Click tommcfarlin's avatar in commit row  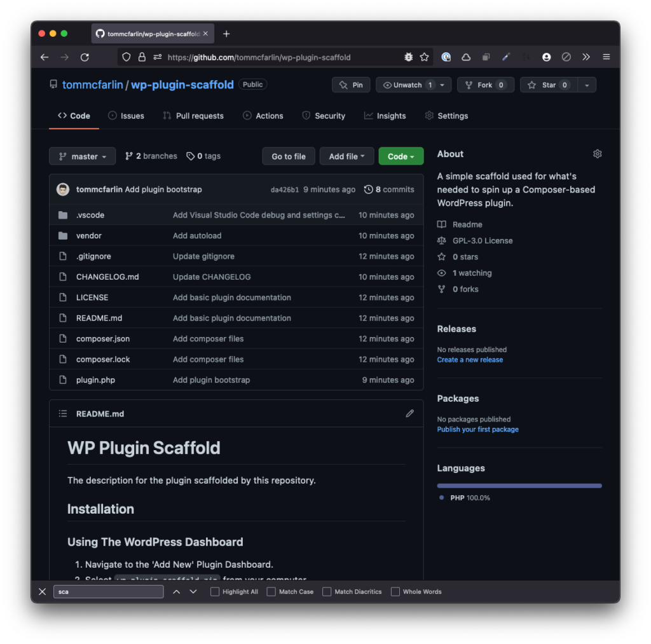63,189
